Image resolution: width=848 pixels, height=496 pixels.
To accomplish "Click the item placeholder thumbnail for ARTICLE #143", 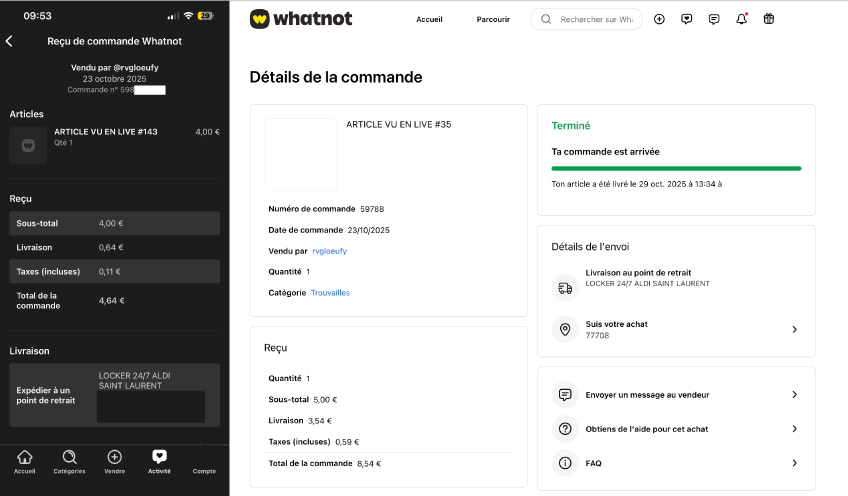I will (28, 146).
